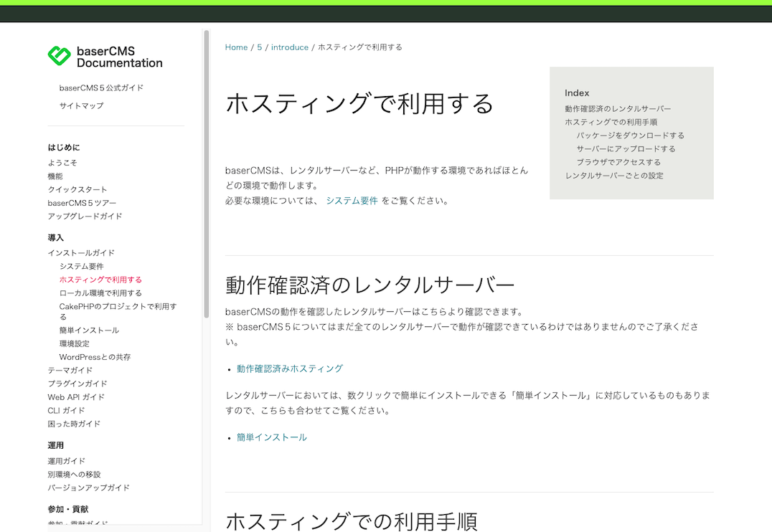Open baserCMS 5 ツアー sidebar item
Image resolution: width=772 pixels, height=532 pixels.
83,203
